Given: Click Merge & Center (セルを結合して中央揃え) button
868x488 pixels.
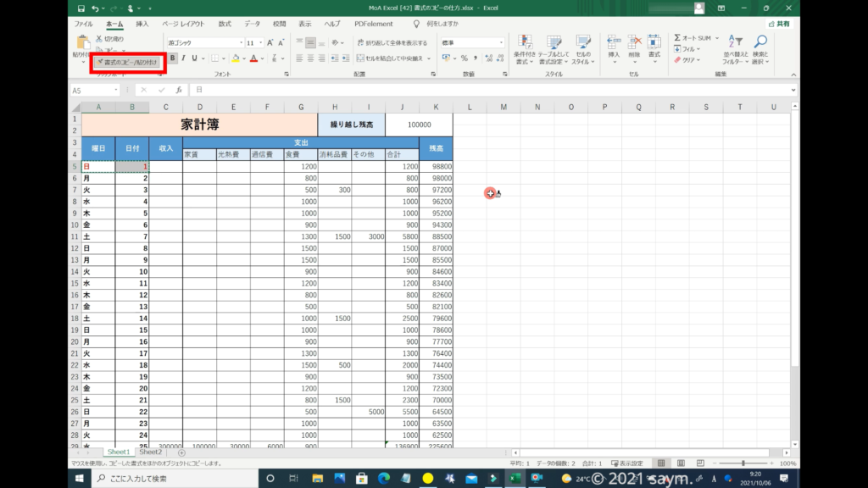Looking at the screenshot, I should click(392, 58).
